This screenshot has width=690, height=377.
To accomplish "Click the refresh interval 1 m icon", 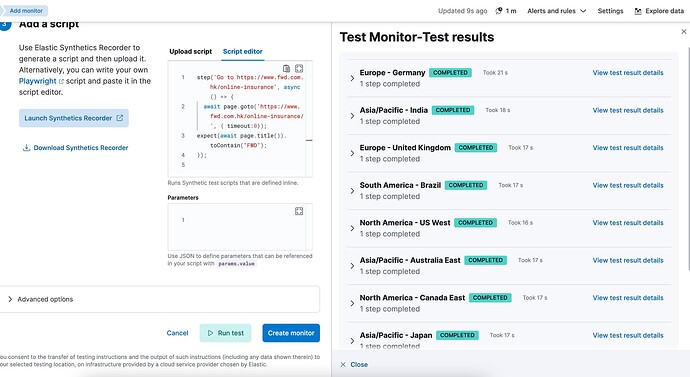I will (499, 11).
